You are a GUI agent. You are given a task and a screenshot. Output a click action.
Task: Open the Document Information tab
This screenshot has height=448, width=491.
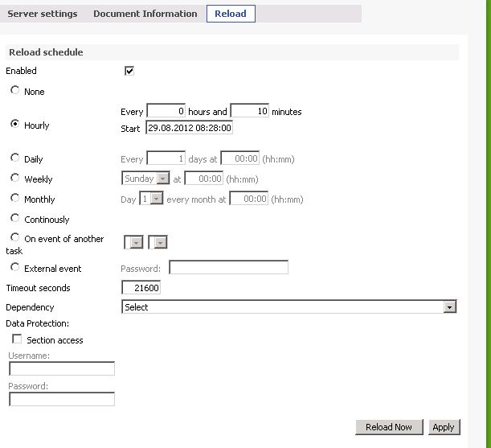coord(145,14)
